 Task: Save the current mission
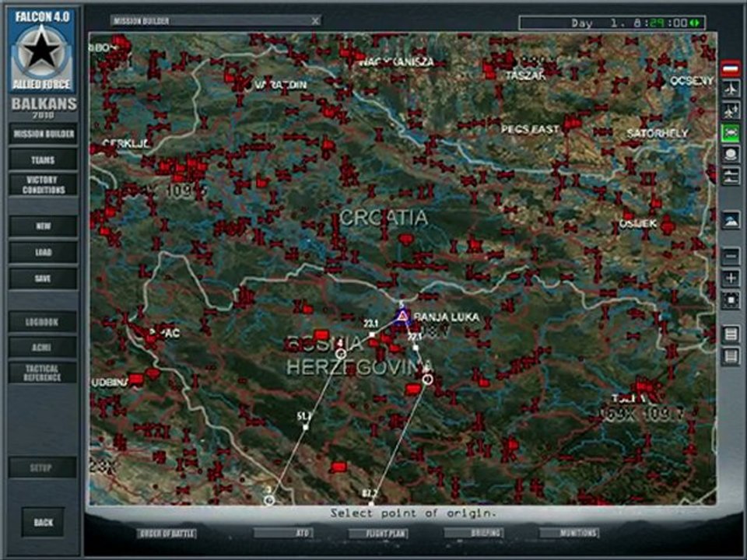point(43,278)
